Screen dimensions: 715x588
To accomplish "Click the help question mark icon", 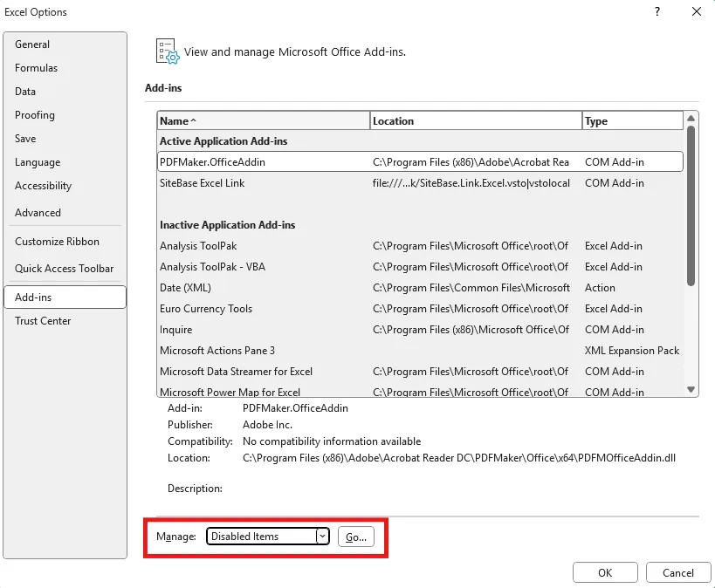I will pyautogui.click(x=657, y=12).
